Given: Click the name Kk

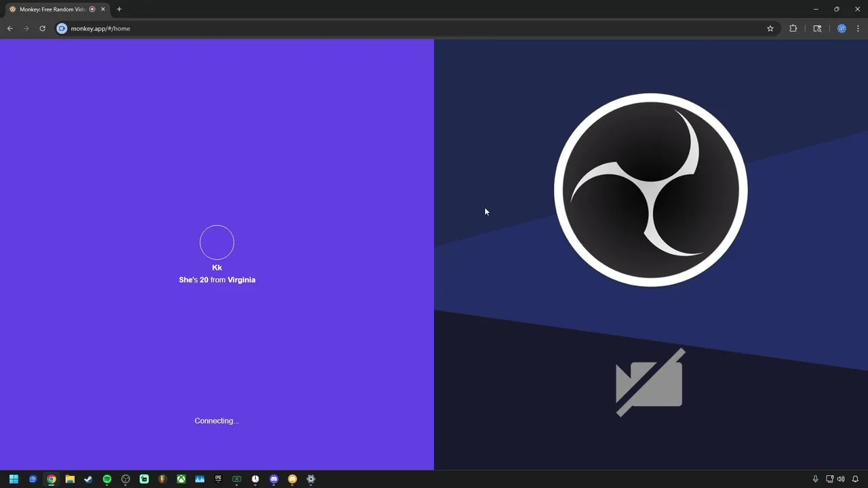Looking at the screenshot, I should pyautogui.click(x=217, y=268).
